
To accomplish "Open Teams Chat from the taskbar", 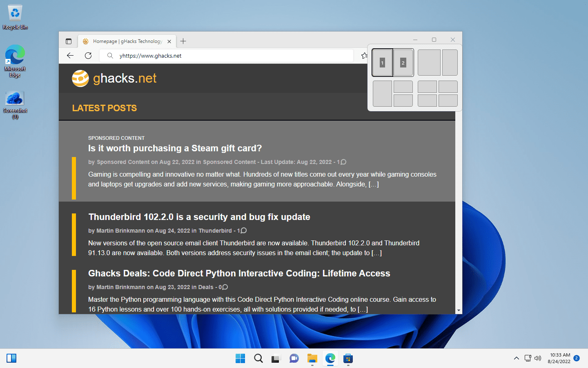I will (294, 359).
